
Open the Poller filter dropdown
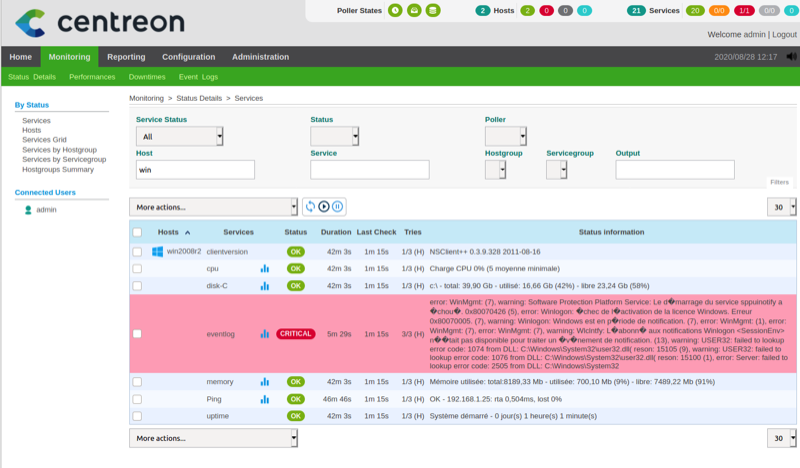506,136
